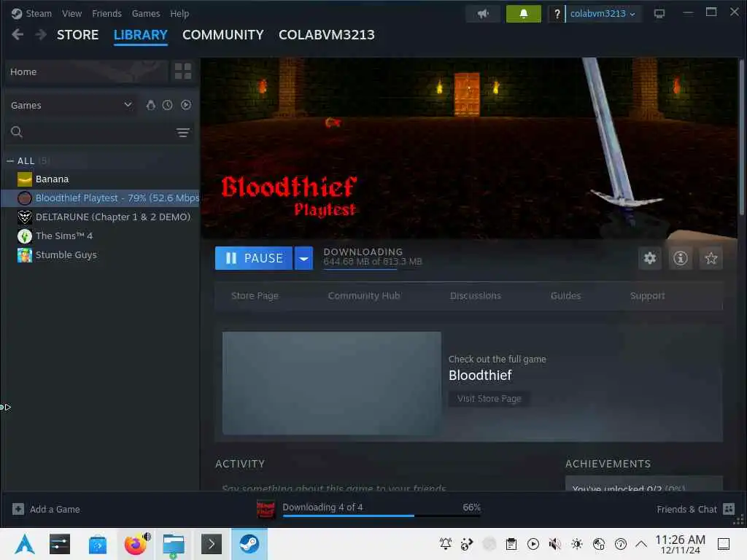Toggle sort by recent activity clock
This screenshot has width=747, height=560.
[x=167, y=105]
